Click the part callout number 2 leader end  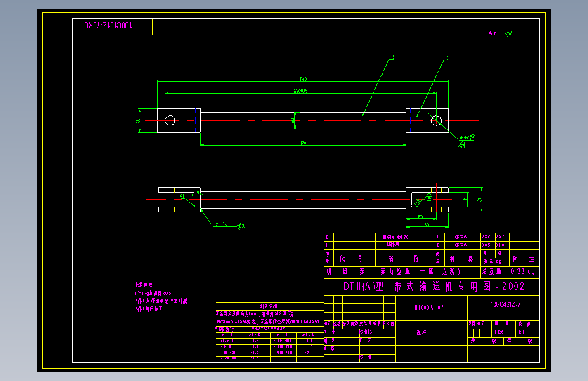393,57
